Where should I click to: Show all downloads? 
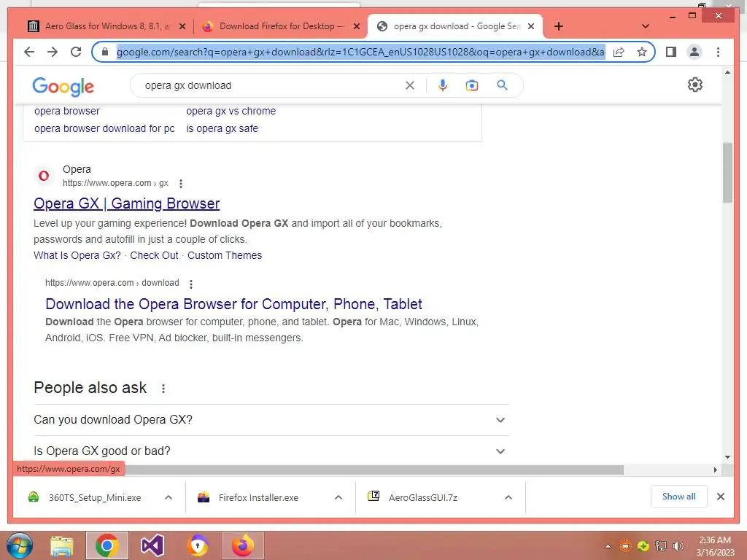pos(679,497)
